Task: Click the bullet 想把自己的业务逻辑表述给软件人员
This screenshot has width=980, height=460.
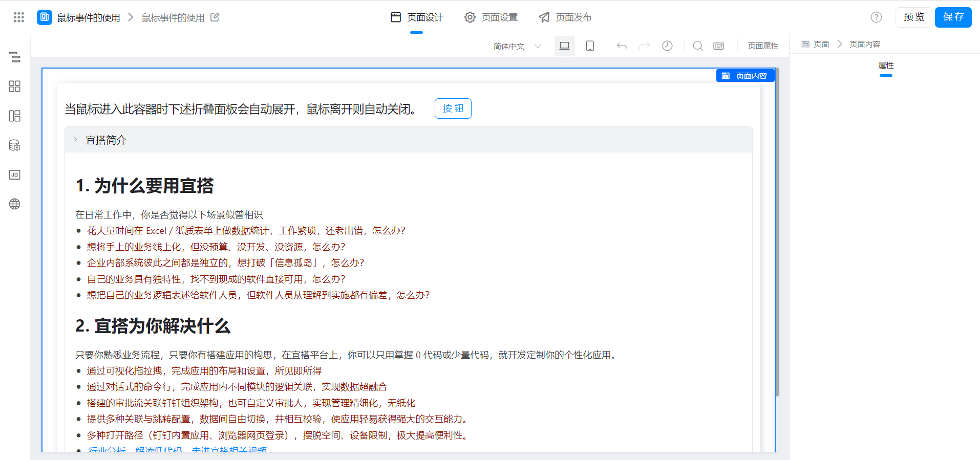Action: coord(258,295)
